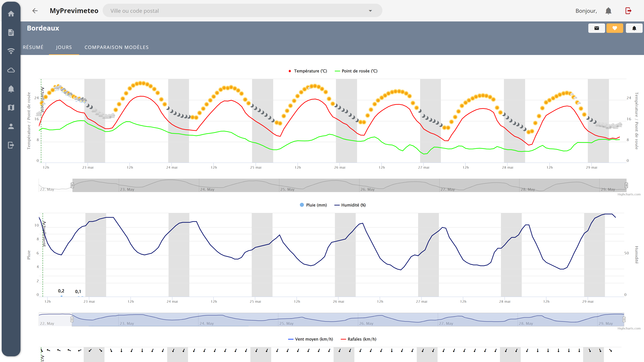Click left handle of humidity navigator

72,320
